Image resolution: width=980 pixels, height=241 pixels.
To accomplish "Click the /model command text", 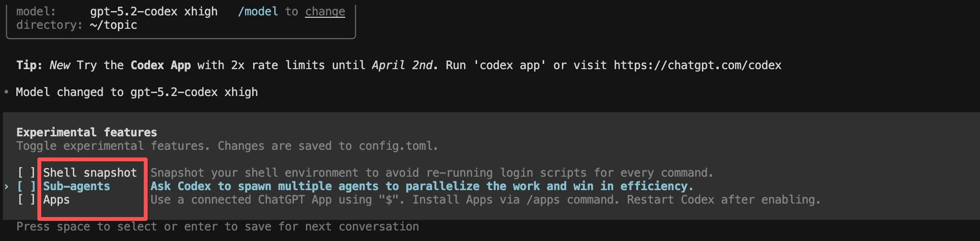I will (x=258, y=12).
